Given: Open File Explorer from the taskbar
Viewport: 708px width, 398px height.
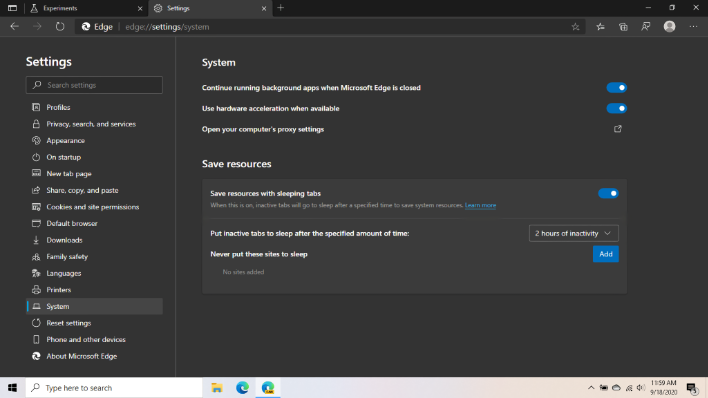Looking at the screenshot, I should 217,388.
